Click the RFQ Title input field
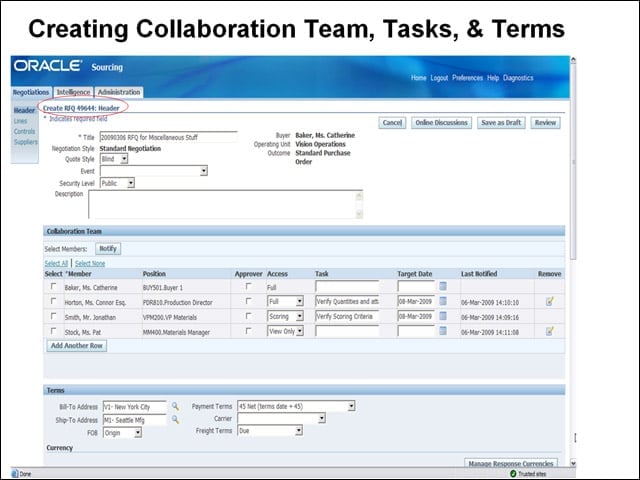The image size is (640, 480). pos(169,137)
